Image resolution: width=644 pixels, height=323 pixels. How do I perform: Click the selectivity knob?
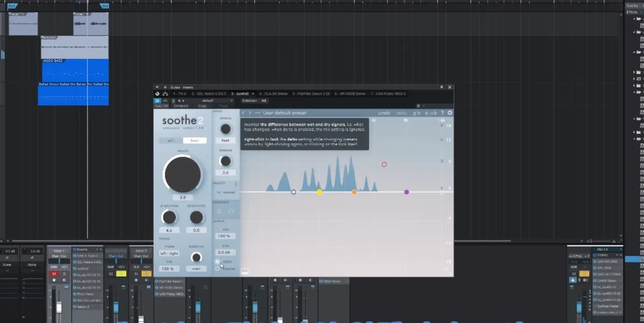coord(197,217)
